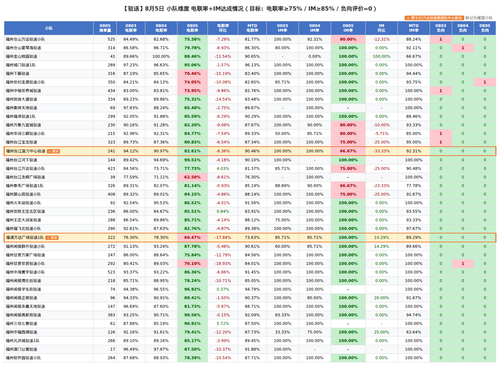500x373 pixels.
Task: Click the 0805 电联率 column header
Action: tap(192, 28)
